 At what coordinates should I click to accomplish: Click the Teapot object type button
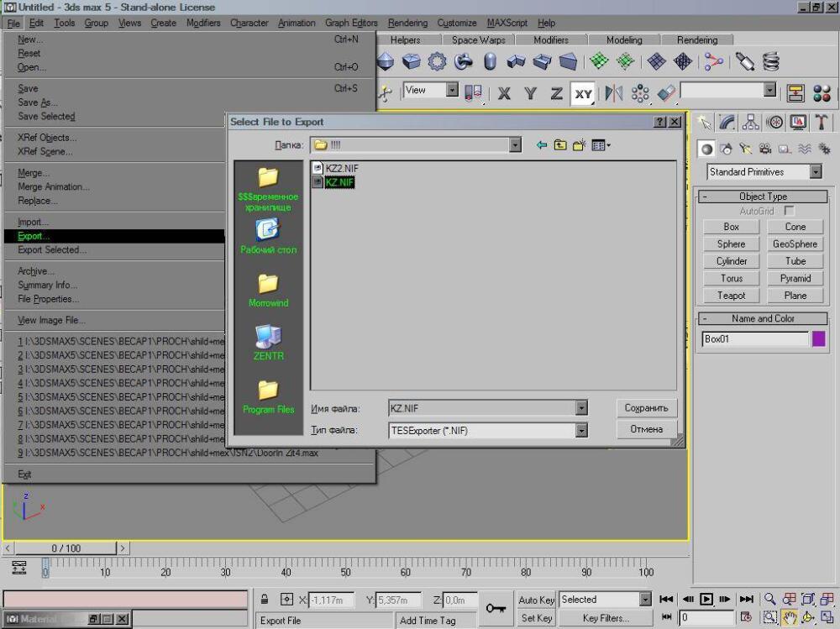732,296
